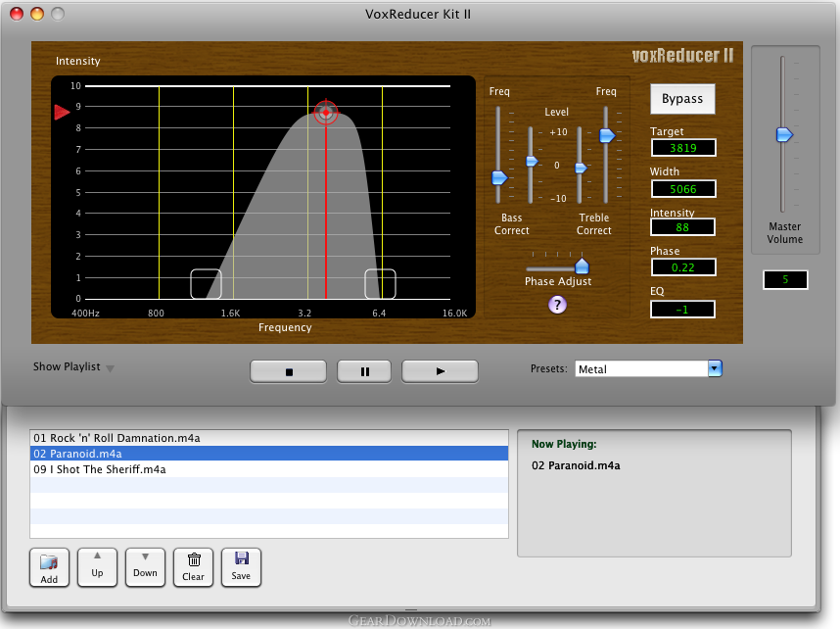Pause the current track
The image size is (840, 629).
click(364, 371)
